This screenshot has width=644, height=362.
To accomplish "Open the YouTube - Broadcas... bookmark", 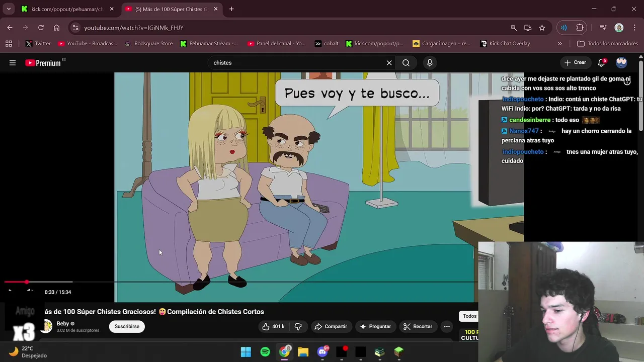I will 88,44.
